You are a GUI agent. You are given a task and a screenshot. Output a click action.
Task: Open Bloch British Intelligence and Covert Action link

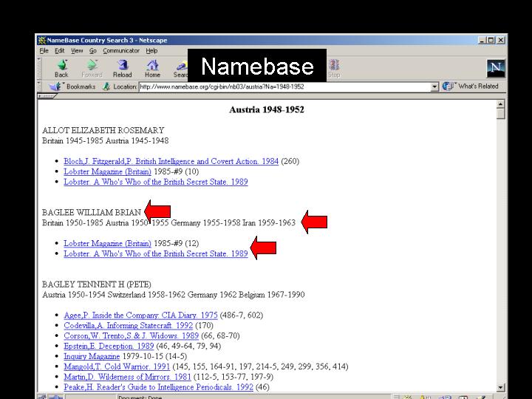tap(171, 161)
